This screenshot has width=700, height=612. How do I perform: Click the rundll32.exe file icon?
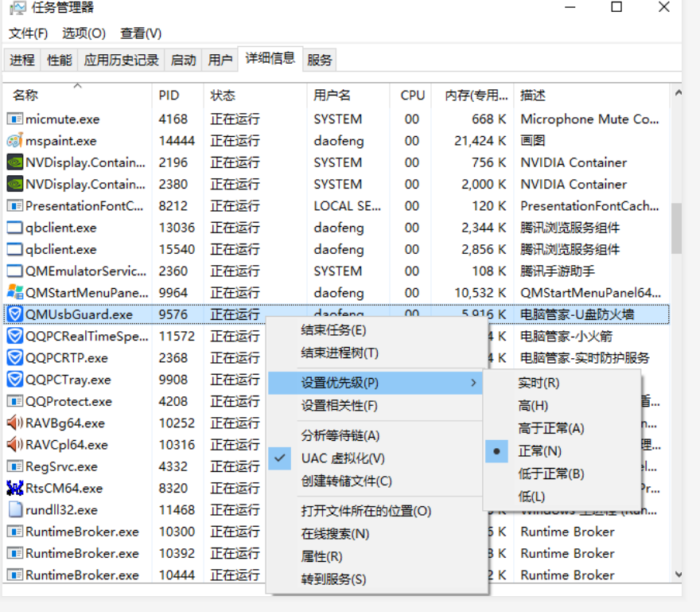(x=15, y=509)
